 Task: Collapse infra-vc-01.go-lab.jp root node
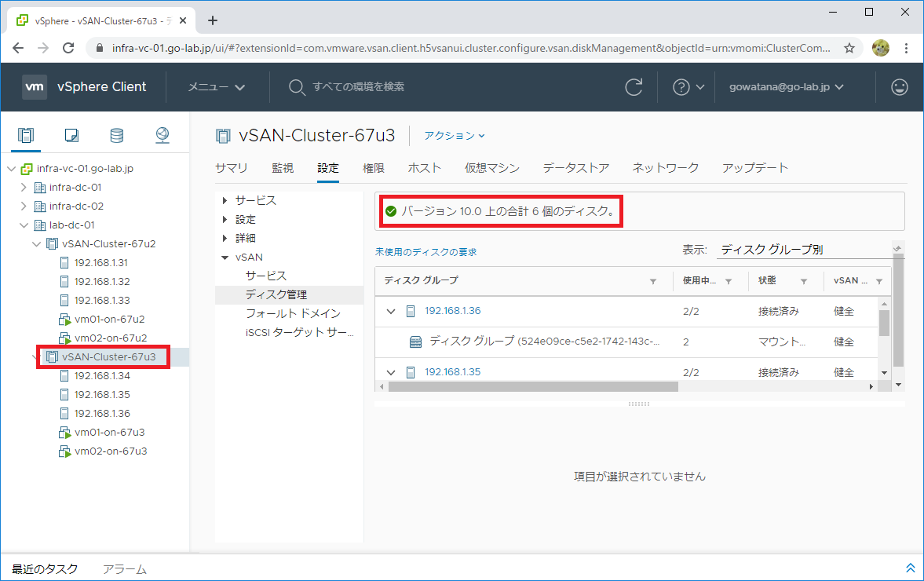(x=11, y=169)
